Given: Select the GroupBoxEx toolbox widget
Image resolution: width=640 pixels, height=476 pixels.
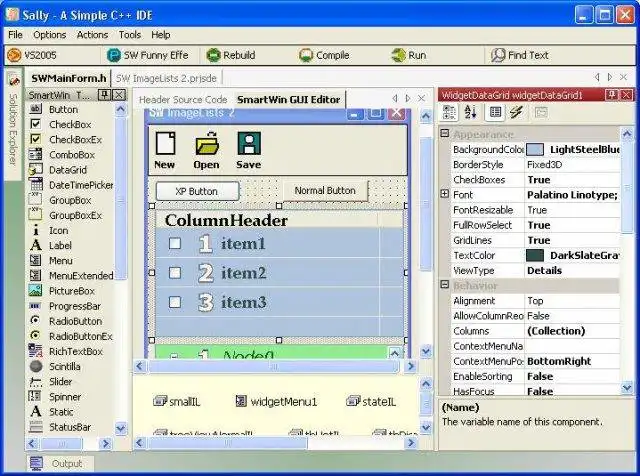Looking at the screenshot, I should (x=75, y=215).
